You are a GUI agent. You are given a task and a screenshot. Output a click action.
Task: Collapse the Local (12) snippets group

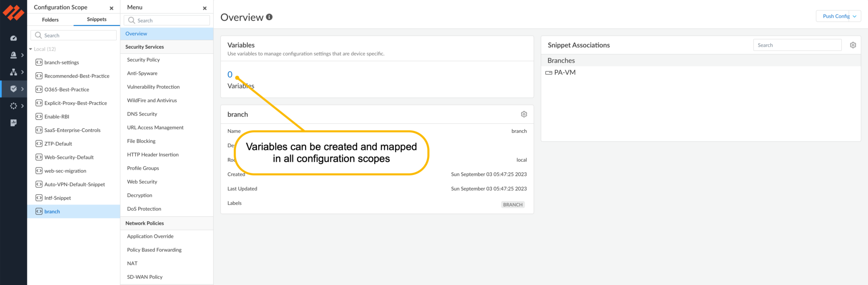click(x=31, y=49)
